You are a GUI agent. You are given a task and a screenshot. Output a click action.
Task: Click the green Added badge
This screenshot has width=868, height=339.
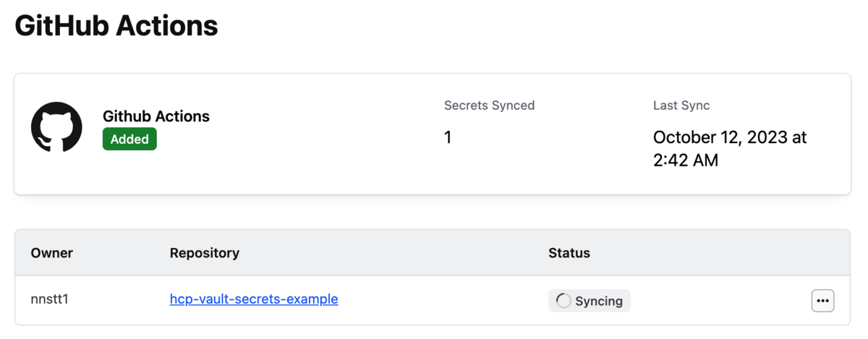[129, 140]
